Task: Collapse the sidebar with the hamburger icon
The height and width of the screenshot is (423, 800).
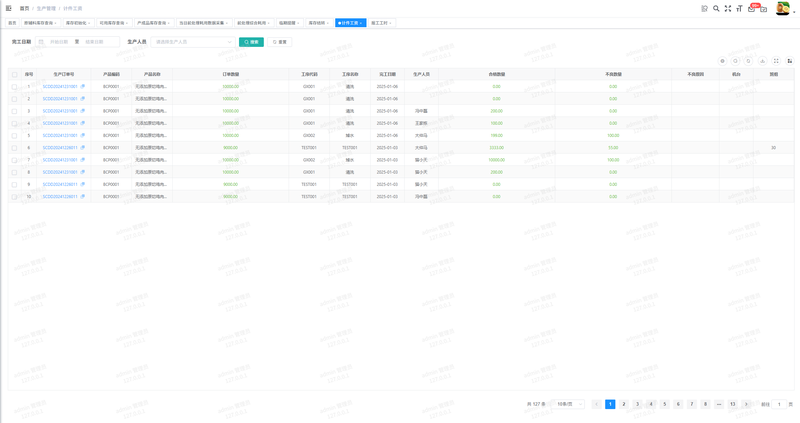Action: (x=9, y=8)
